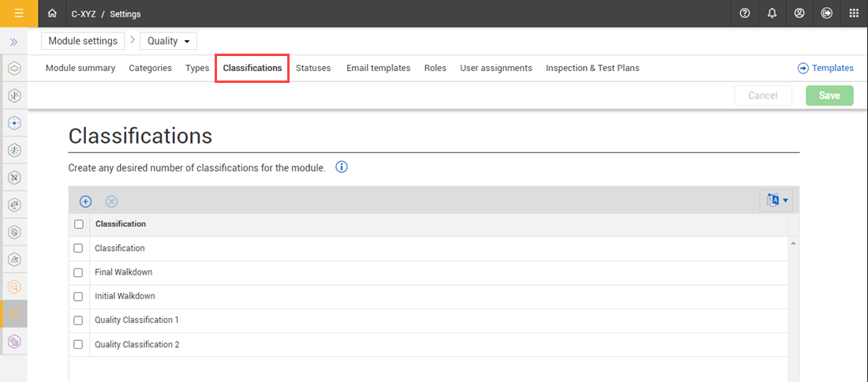
Task: Tick the Quality Classification 1 checkbox
Action: click(78, 320)
